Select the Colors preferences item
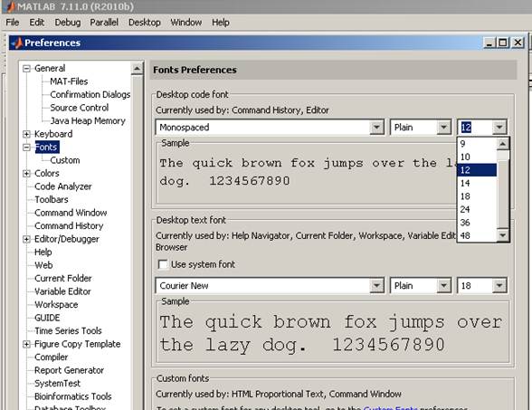 46,174
